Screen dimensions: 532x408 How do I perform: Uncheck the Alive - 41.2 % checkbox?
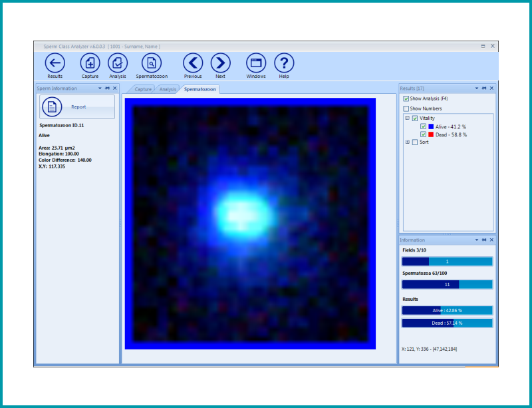point(423,126)
